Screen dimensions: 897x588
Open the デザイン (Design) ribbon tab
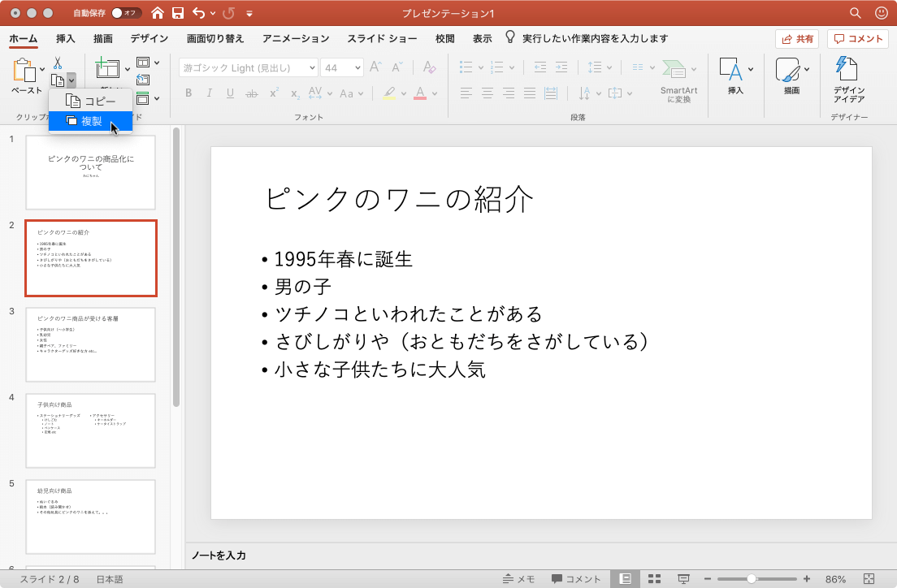(x=149, y=38)
